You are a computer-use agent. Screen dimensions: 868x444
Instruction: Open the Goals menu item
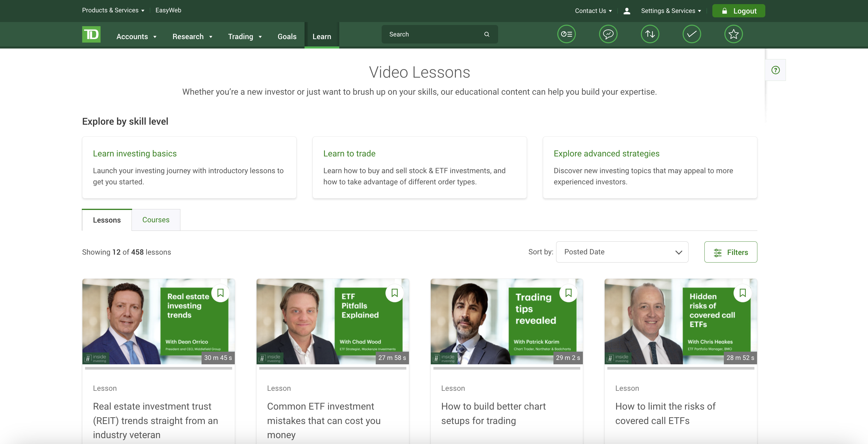pos(287,36)
